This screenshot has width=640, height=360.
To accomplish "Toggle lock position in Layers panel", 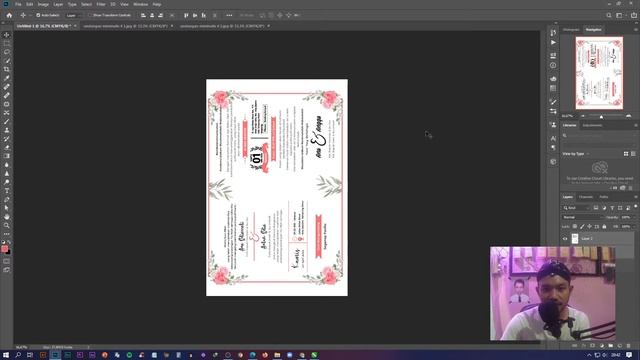I will pyautogui.click(x=589, y=227).
